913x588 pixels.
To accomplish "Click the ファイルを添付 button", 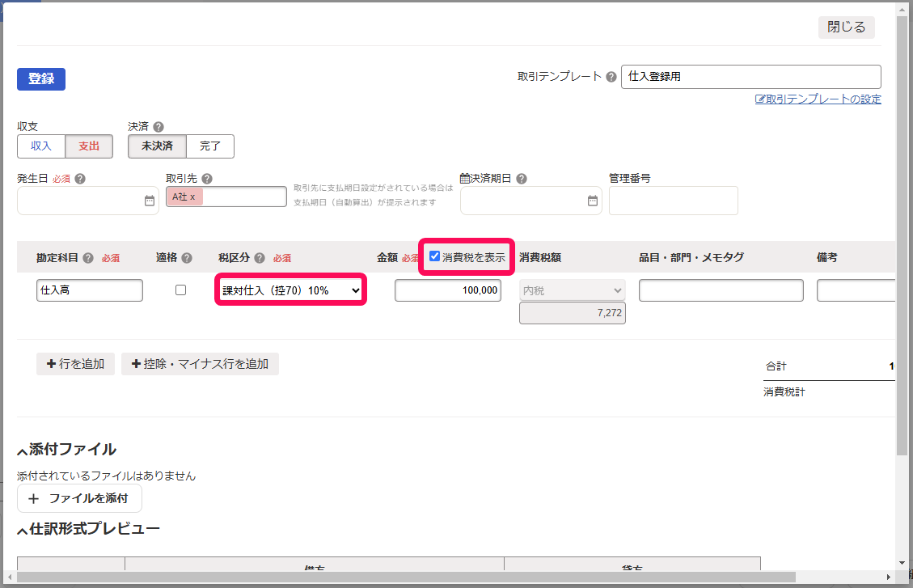I will pos(80,498).
